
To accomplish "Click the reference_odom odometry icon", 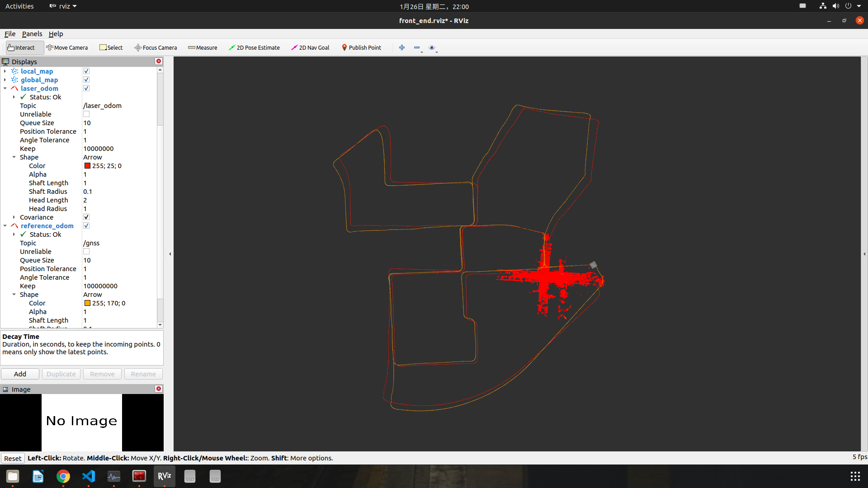I will coord(15,225).
